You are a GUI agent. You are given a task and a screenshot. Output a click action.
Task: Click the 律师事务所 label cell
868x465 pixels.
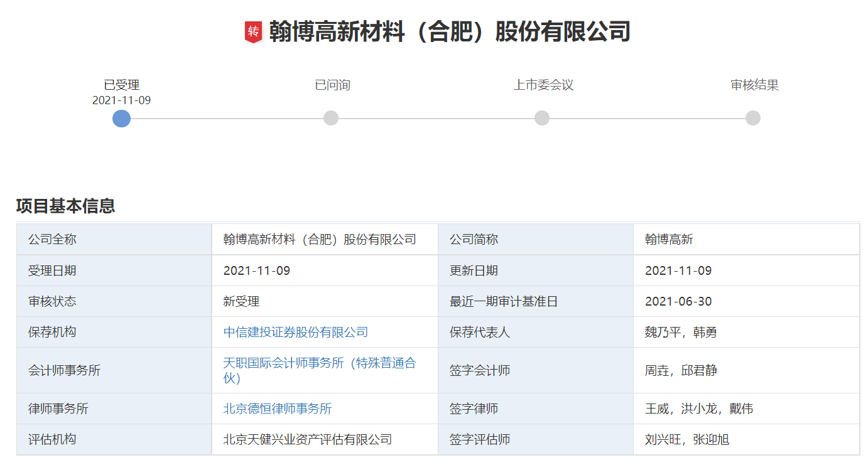(x=114, y=409)
